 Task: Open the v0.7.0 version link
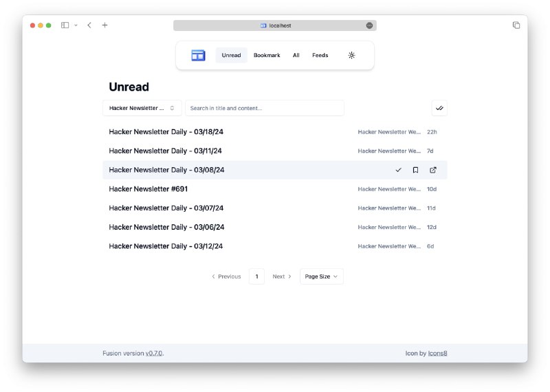click(x=154, y=353)
